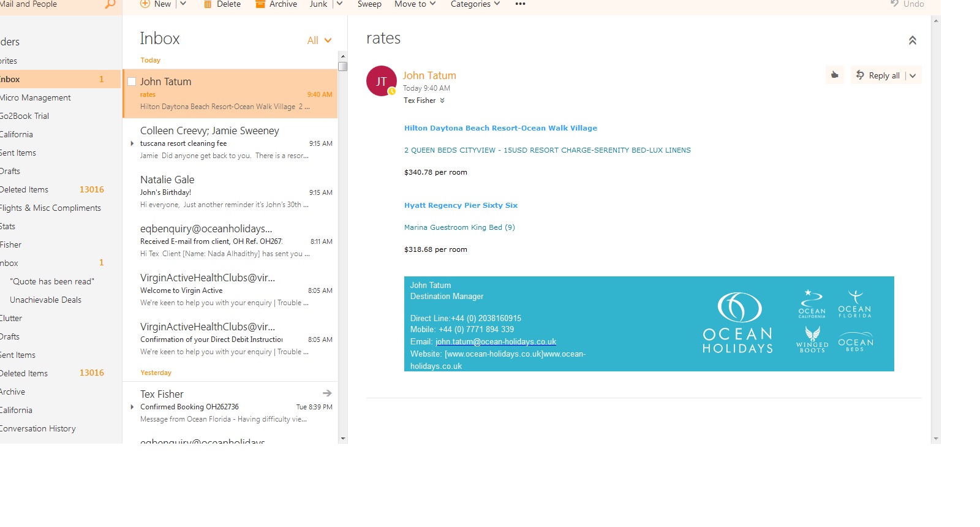Screen dimensions: 980x527
Task: Open the "Quote has been read" folder
Action: [52, 281]
